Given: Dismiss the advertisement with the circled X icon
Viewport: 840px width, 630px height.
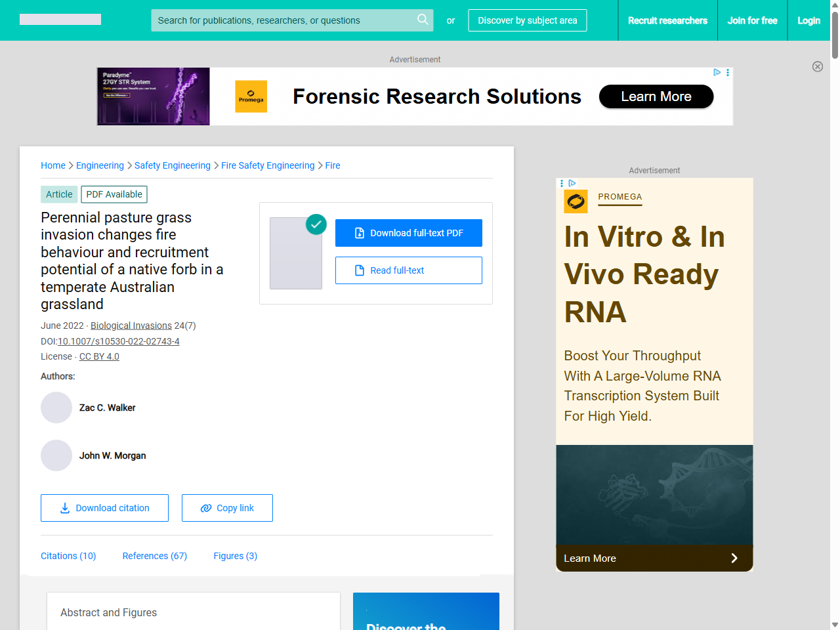Looking at the screenshot, I should coord(818,66).
